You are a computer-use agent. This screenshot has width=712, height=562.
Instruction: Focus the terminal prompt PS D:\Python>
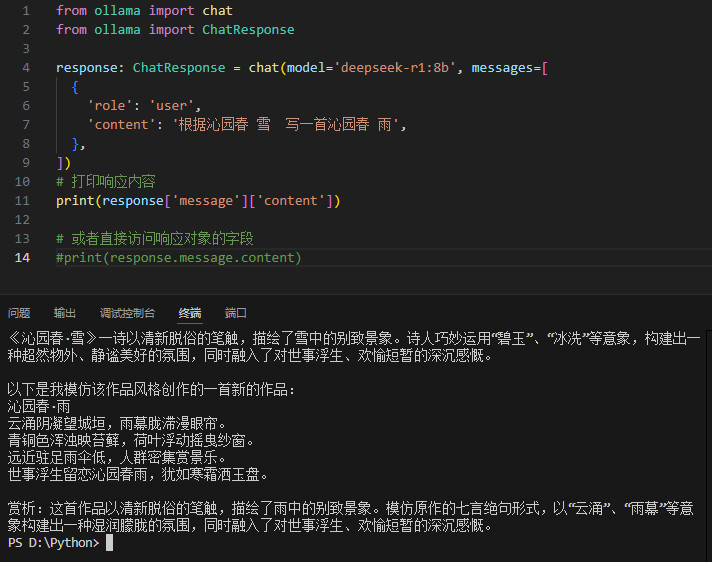pyautogui.click(x=53, y=543)
